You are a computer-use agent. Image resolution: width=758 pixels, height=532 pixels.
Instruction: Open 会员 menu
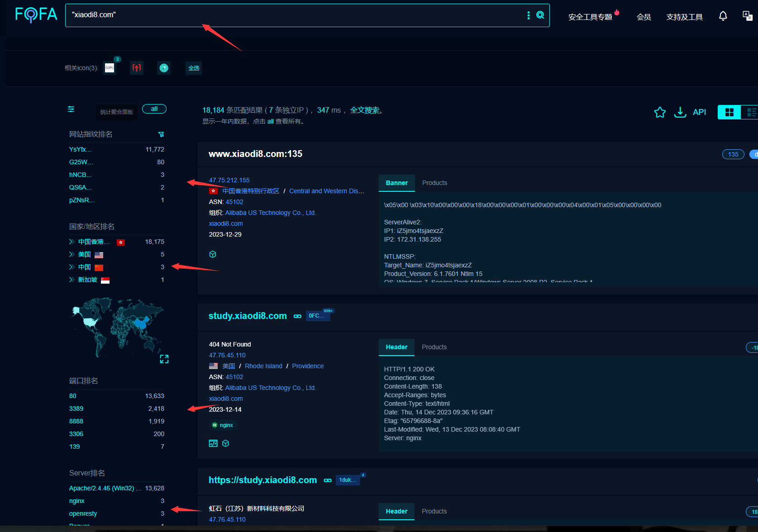pyautogui.click(x=644, y=17)
